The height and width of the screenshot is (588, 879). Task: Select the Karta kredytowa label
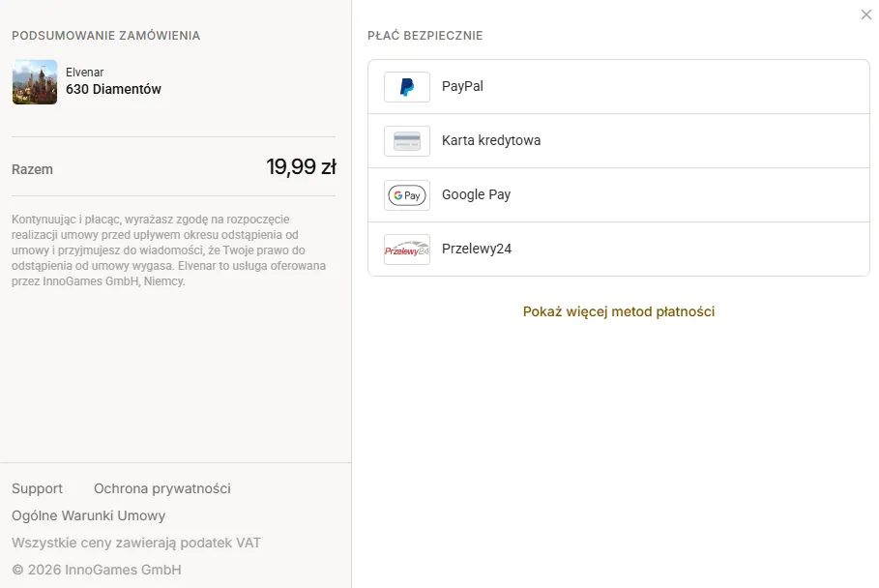(491, 140)
